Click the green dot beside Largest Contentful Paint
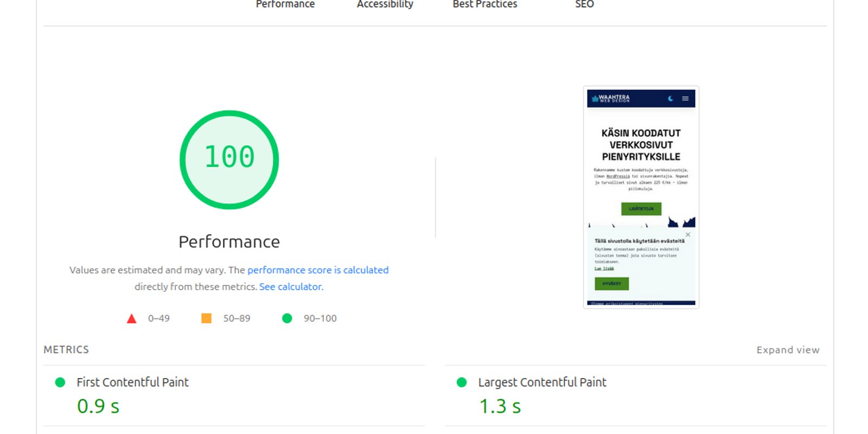Viewport: 868px width, 434px height. (462, 382)
